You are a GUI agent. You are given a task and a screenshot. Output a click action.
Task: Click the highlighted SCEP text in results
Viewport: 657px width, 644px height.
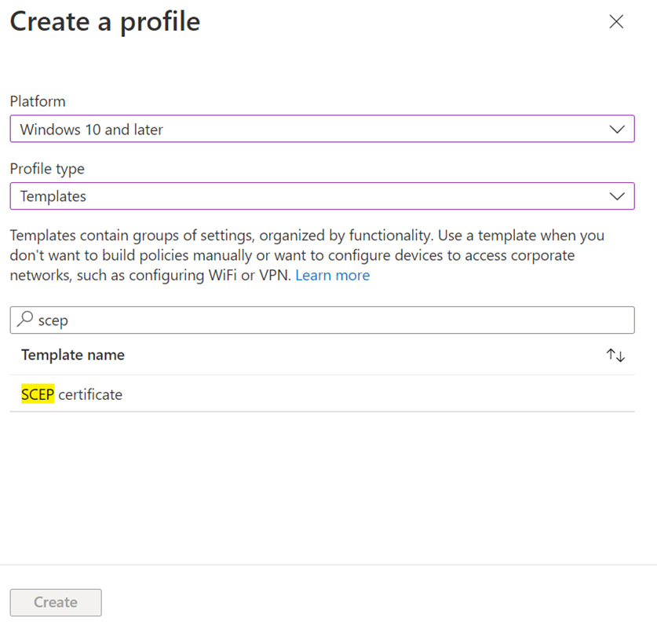pos(37,394)
